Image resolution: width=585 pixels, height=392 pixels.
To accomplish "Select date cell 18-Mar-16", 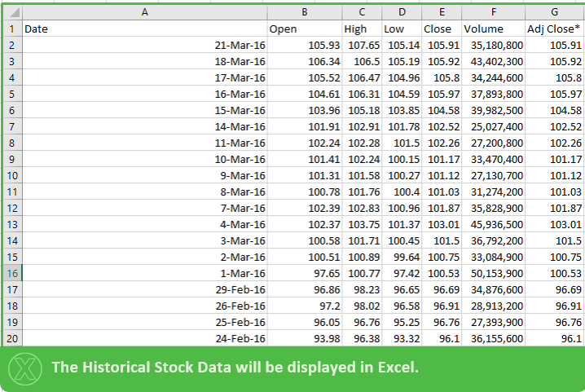I will pyautogui.click(x=145, y=61).
